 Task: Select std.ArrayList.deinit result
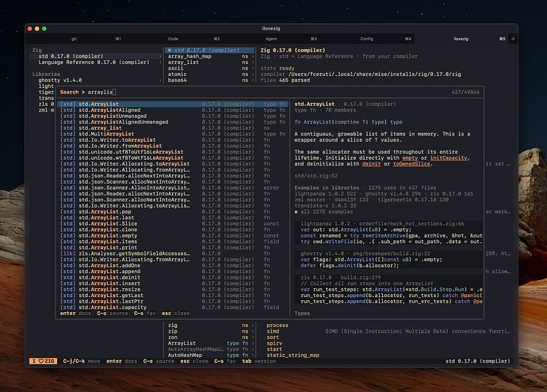(x=173, y=277)
